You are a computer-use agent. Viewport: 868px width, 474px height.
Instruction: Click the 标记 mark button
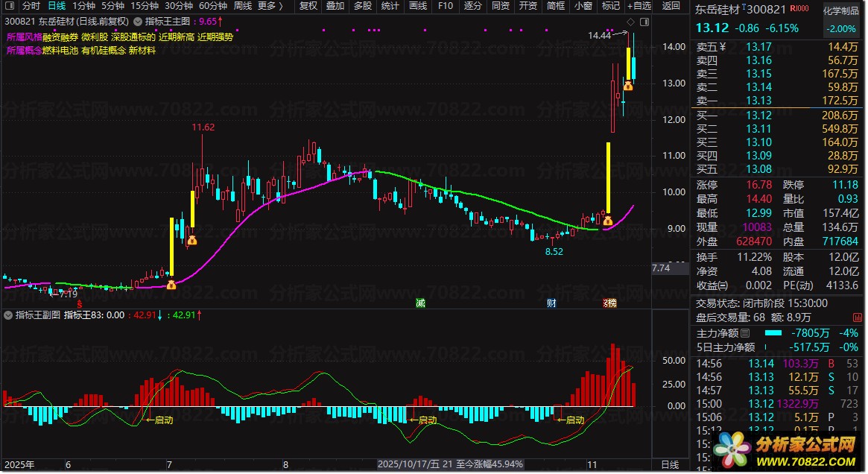coord(611,5)
